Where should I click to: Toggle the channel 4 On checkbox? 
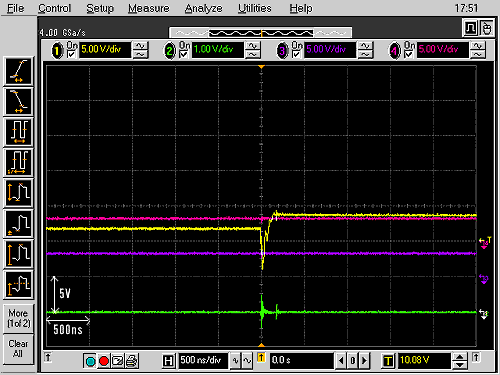[x=408, y=54]
